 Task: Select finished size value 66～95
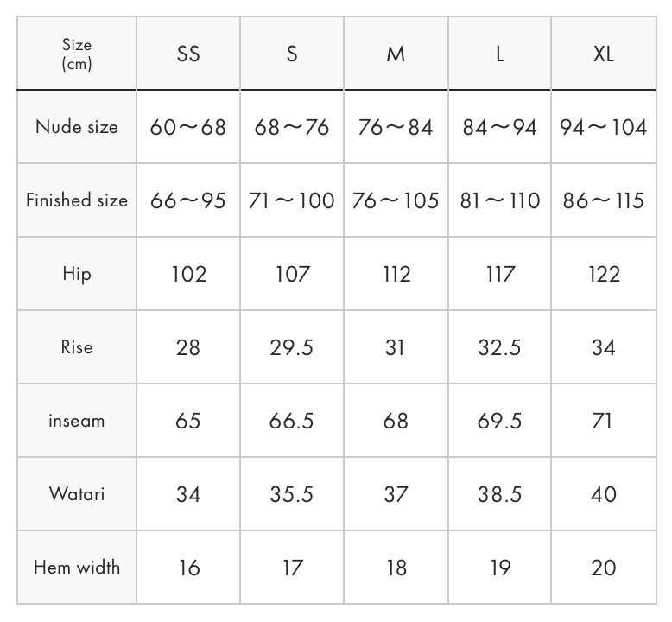point(188,200)
